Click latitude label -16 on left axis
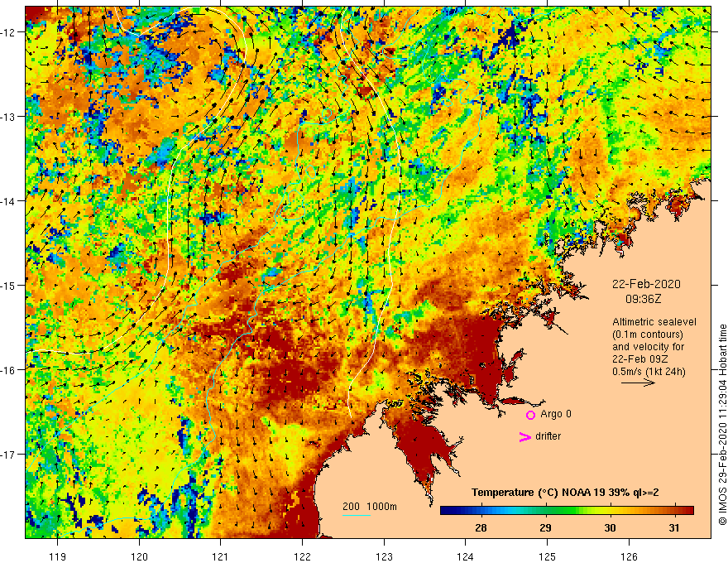The height and width of the screenshot is (563, 728). tap(9, 370)
